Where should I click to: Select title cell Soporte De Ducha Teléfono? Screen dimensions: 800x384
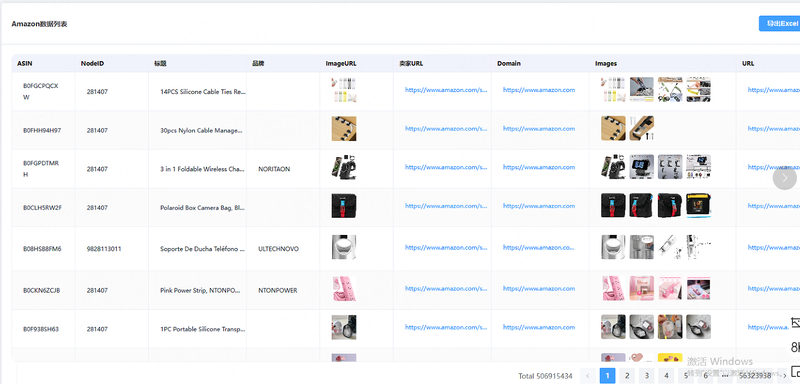point(203,249)
